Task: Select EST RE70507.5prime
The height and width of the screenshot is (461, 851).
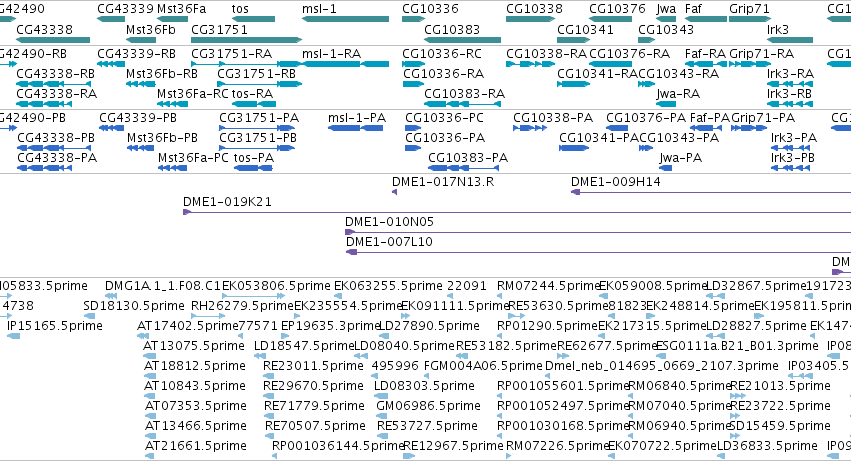Action: [271, 437]
